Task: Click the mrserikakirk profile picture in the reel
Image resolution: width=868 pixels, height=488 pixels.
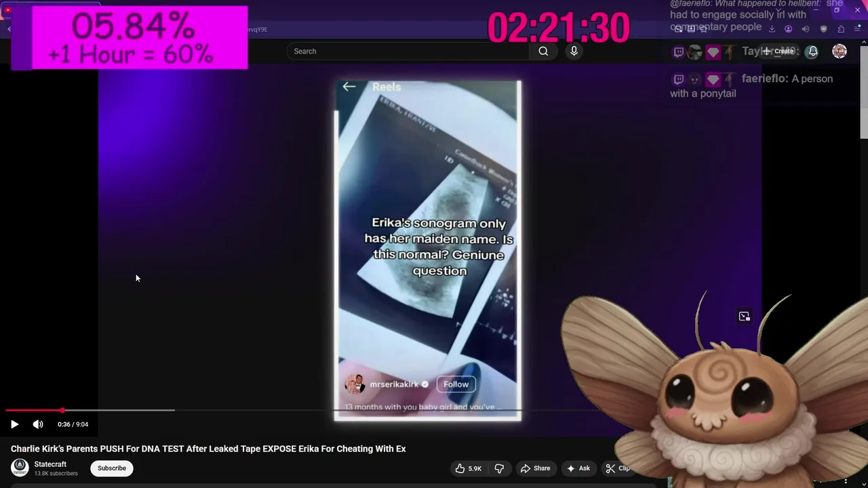Action: [x=355, y=384]
